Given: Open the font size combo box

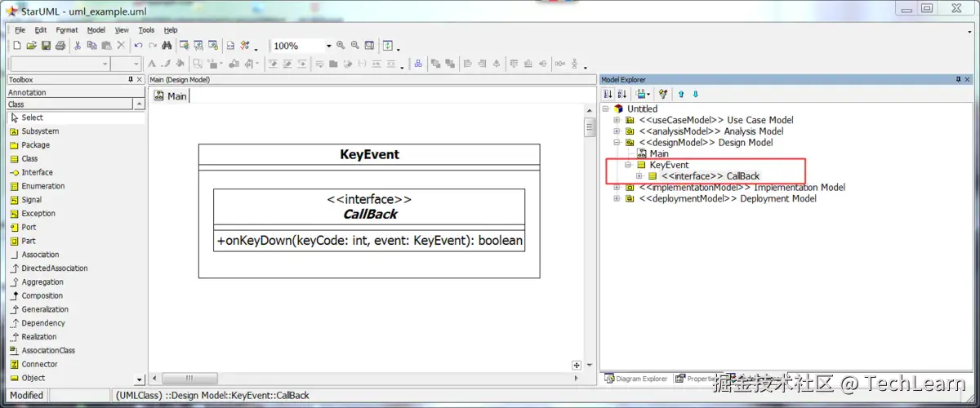Looking at the screenshot, I should tap(127, 64).
